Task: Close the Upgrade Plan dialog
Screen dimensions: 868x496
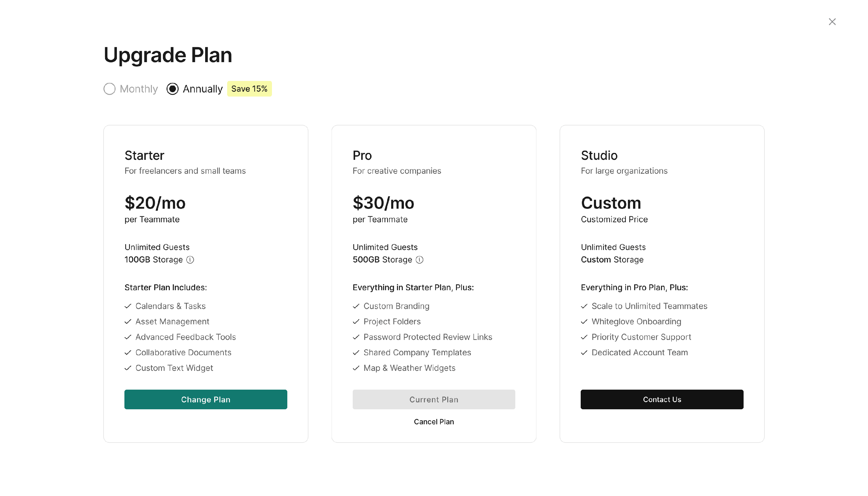Action: [x=832, y=22]
